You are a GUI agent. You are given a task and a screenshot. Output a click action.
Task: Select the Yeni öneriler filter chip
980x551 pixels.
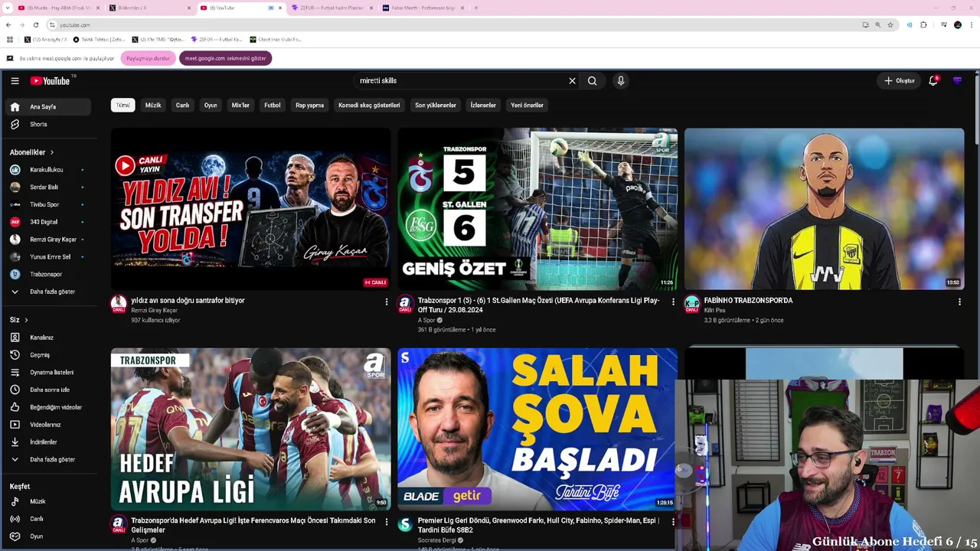(x=527, y=106)
